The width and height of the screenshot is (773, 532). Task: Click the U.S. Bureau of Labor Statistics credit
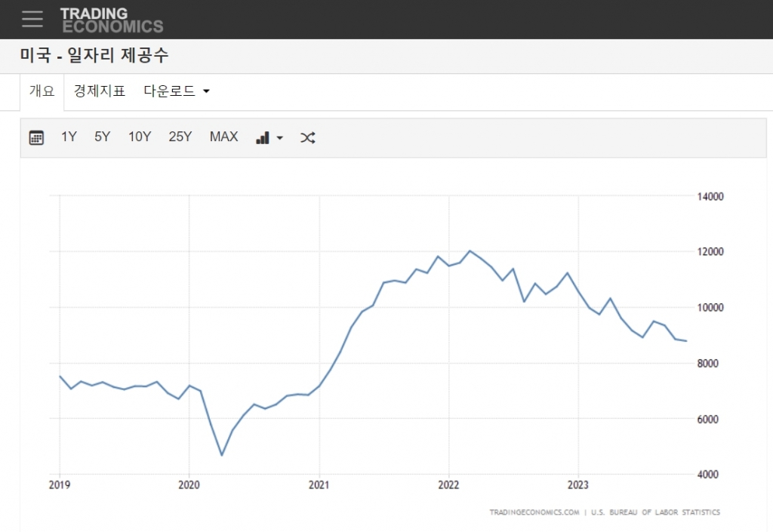click(x=655, y=512)
